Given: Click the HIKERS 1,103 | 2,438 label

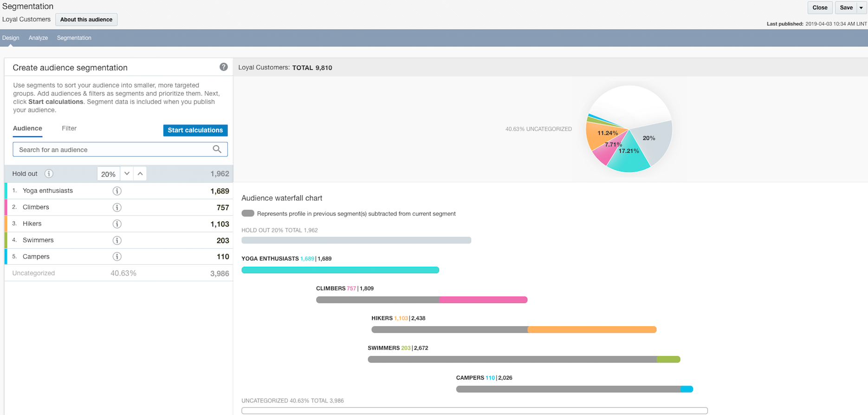Looking at the screenshot, I should (x=398, y=318).
